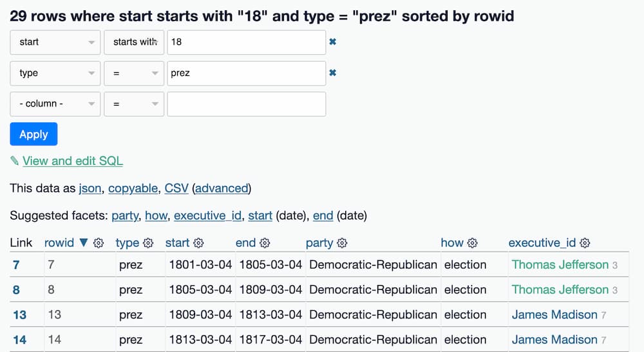Add the party suggested facet
Screen dimensions: 644x352
pyautogui.click(x=125, y=216)
